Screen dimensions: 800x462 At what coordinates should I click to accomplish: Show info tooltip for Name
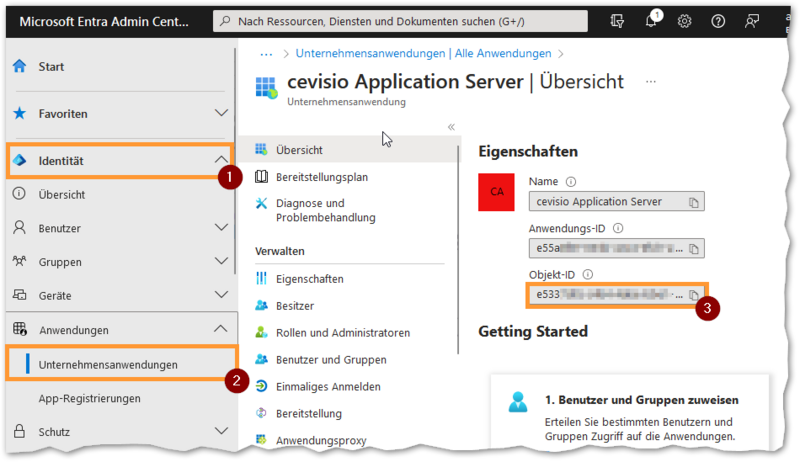click(x=571, y=182)
